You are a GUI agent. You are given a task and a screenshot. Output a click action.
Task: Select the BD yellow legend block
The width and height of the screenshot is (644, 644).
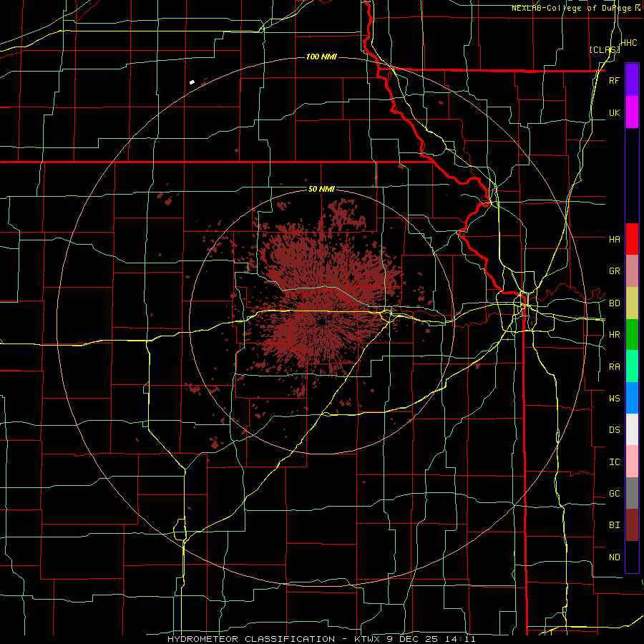click(632, 303)
